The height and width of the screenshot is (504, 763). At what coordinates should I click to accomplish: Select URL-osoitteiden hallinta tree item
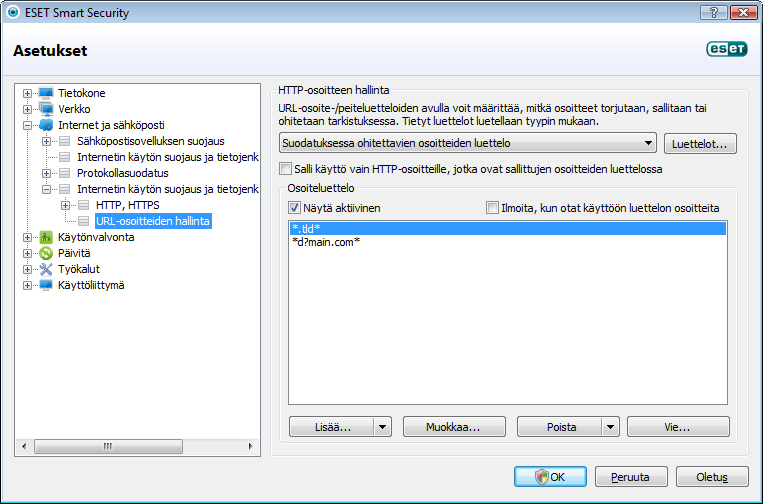pos(153,221)
